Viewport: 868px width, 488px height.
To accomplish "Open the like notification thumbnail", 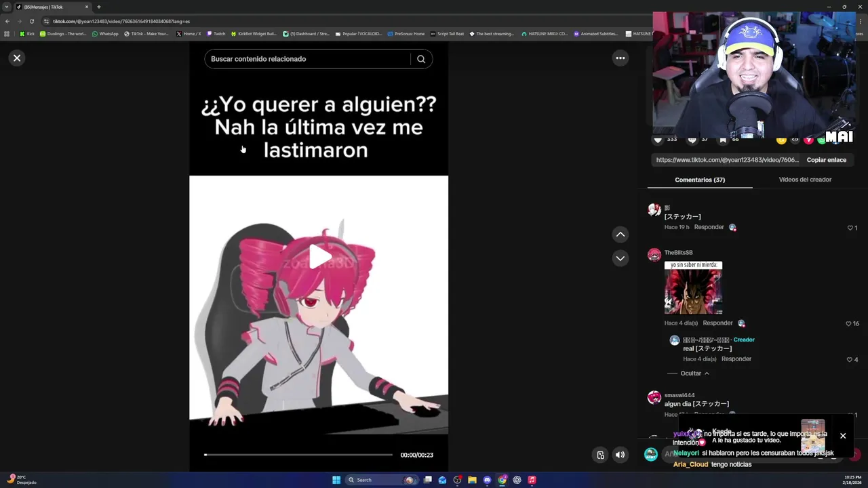I will tap(812, 436).
